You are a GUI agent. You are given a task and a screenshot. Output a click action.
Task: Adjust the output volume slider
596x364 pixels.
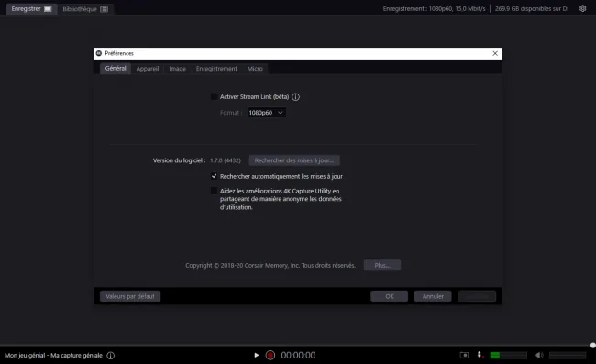568,355
